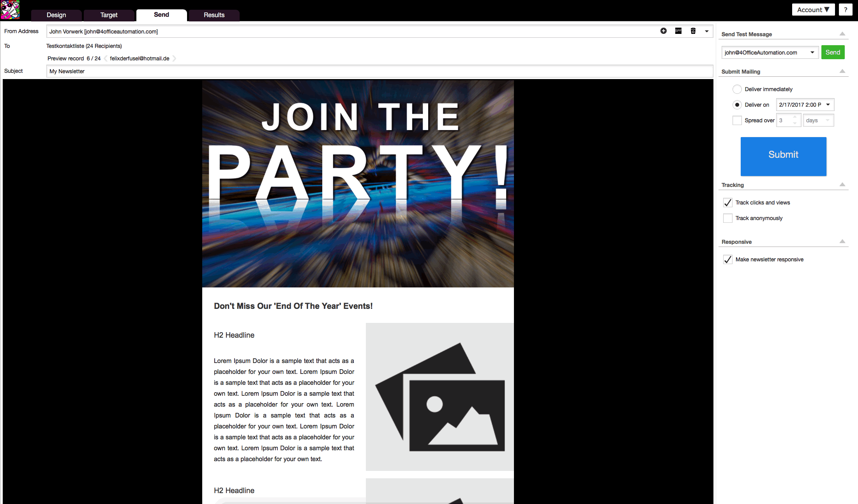Collapse the Send Test Message section
This screenshot has width=858, height=504.
(x=842, y=34)
